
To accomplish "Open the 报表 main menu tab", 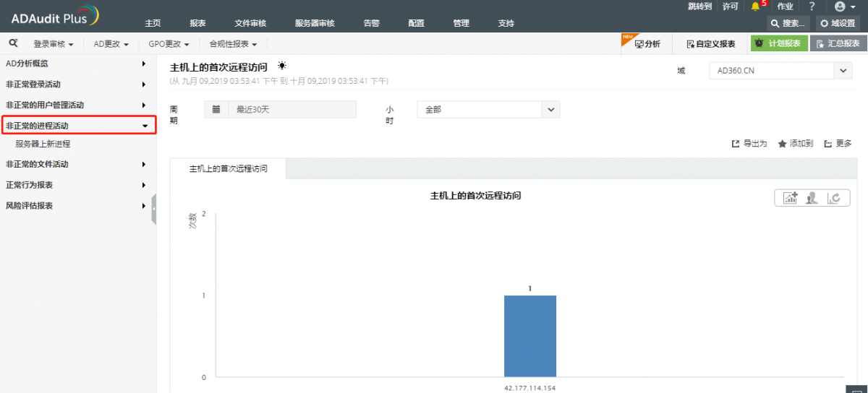I will coord(197,23).
